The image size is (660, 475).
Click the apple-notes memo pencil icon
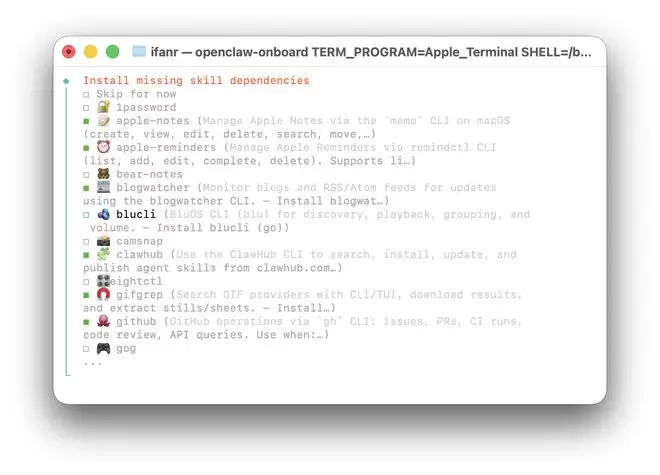[x=104, y=121]
